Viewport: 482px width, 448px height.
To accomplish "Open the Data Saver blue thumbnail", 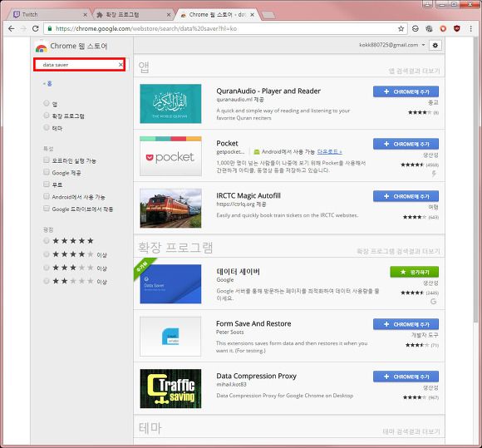I will click(170, 283).
